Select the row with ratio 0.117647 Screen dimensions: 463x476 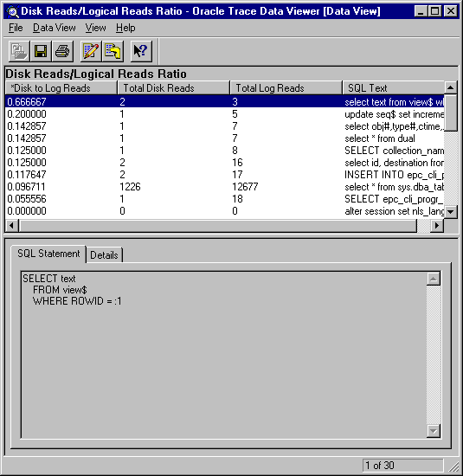point(225,175)
